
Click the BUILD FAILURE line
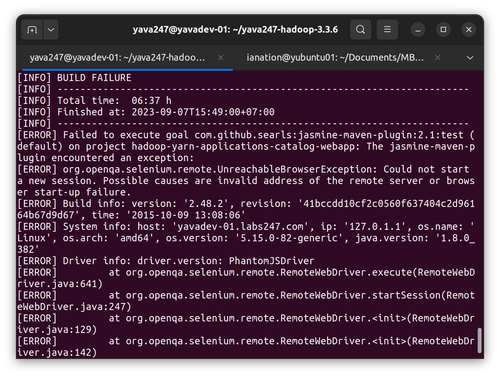coord(74,78)
